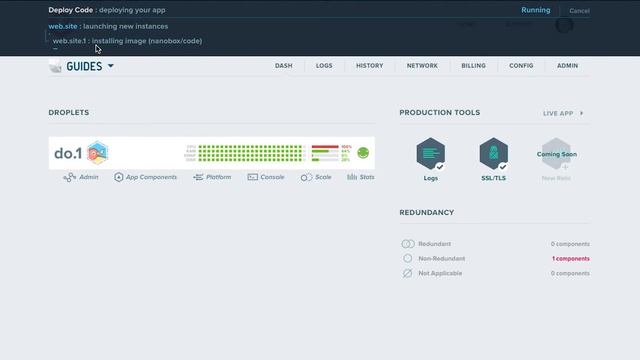Open the droplet Console
The image size is (640, 360).
[x=266, y=177]
